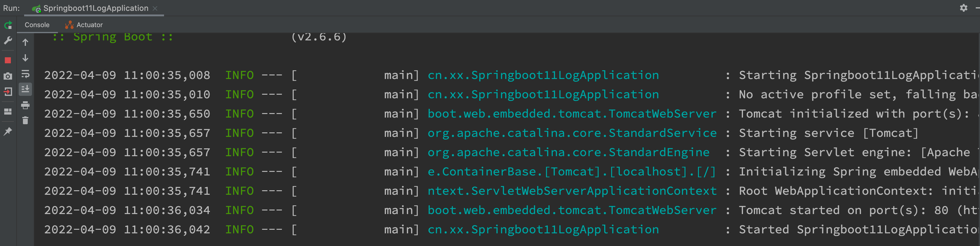Clear all console output trash icon
Image resolution: width=980 pixels, height=246 pixels.
click(26, 121)
